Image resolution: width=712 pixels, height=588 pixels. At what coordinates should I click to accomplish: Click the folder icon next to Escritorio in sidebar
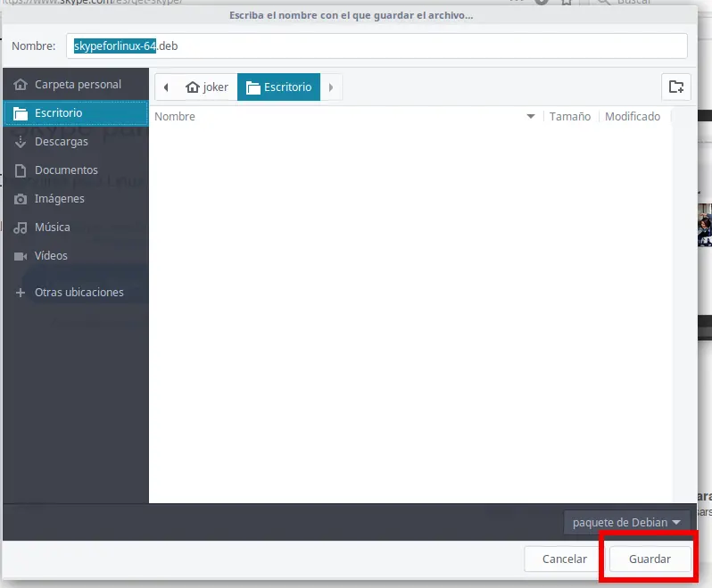point(21,113)
